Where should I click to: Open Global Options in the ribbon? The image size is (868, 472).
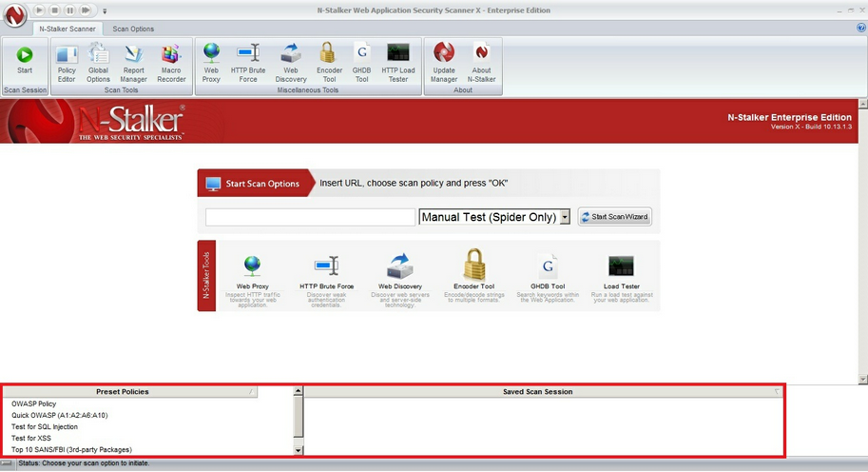pyautogui.click(x=98, y=63)
